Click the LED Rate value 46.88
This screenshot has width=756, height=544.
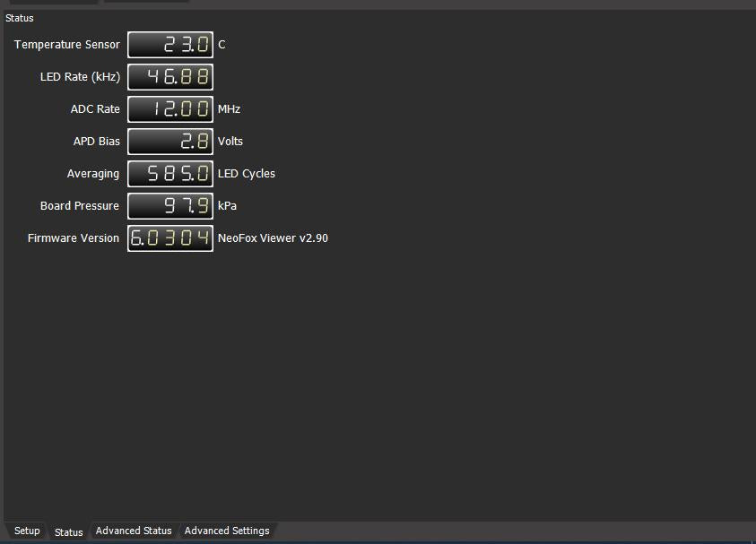click(170, 77)
